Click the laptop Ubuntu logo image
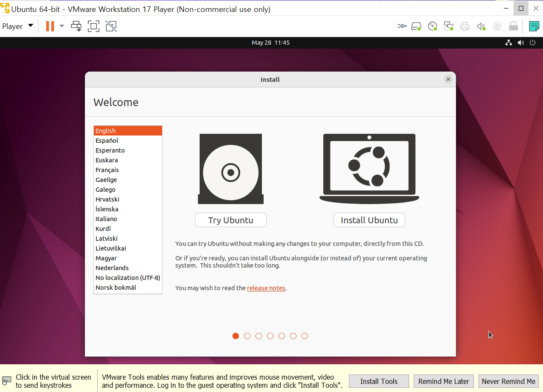The width and height of the screenshot is (543, 392). [369, 169]
